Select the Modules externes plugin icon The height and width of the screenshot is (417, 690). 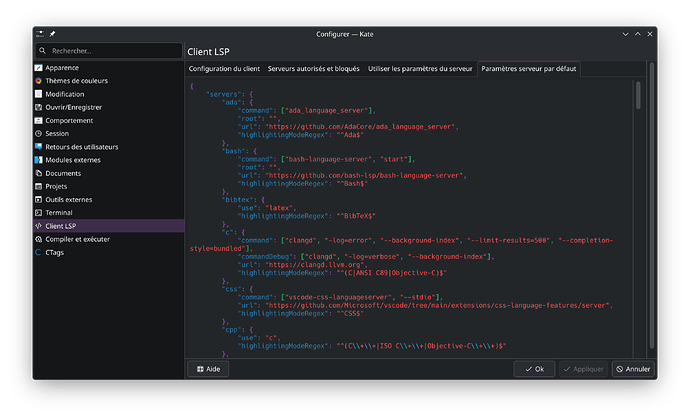coord(39,160)
